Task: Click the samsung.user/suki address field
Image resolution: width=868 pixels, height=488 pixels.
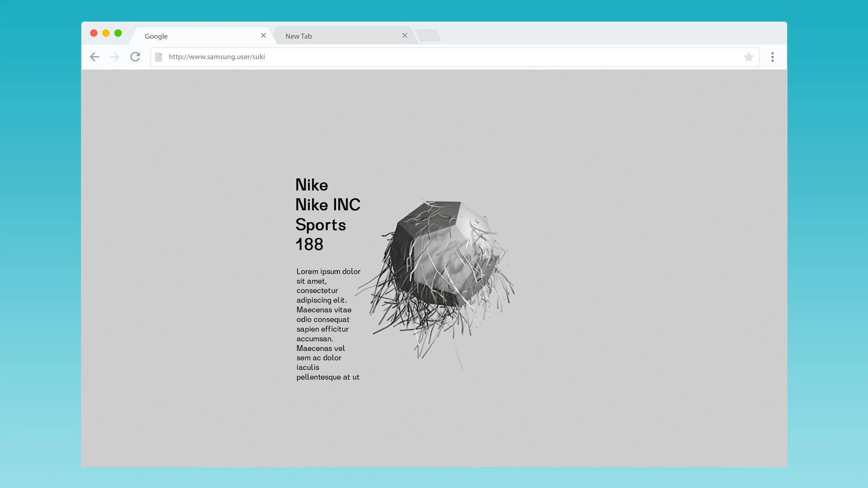Action: pos(455,57)
